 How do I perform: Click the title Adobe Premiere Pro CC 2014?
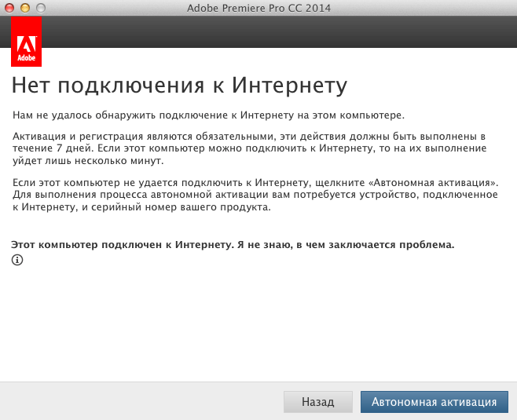(258, 8)
